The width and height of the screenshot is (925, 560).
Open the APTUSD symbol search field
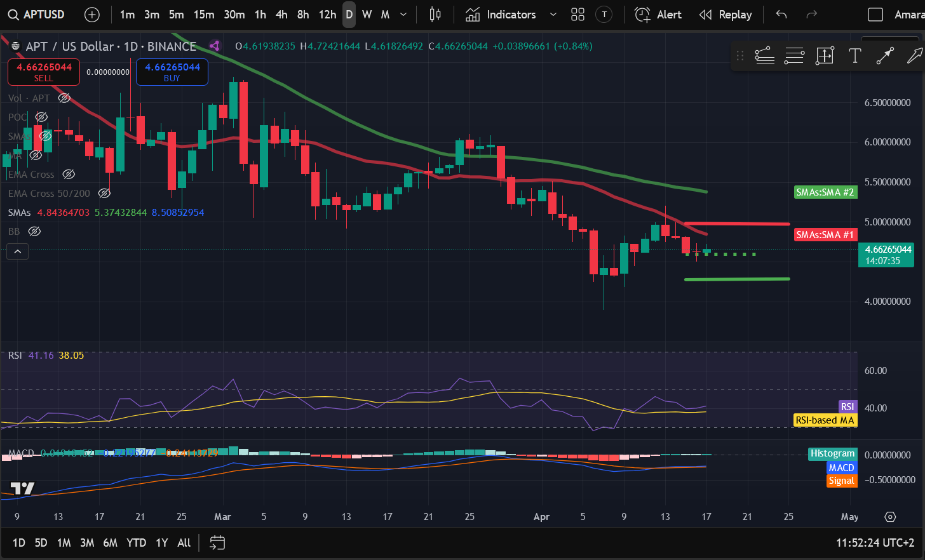pos(37,15)
